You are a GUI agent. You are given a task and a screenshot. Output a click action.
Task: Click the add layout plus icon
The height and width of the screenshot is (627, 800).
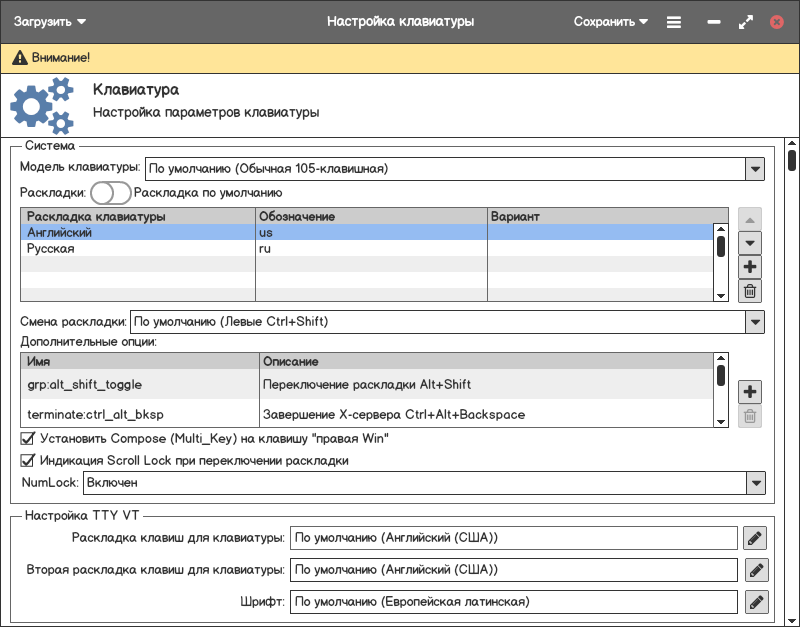click(x=750, y=267)
